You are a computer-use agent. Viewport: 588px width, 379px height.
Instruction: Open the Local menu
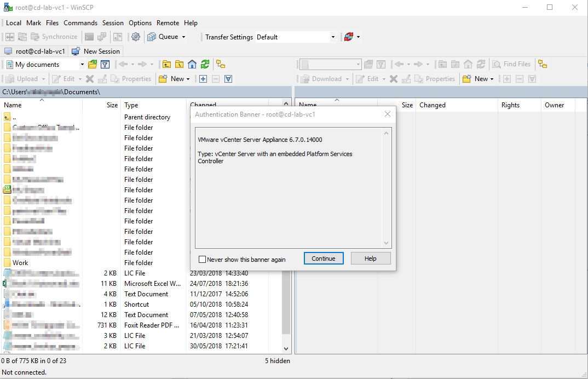click(14, 23)
